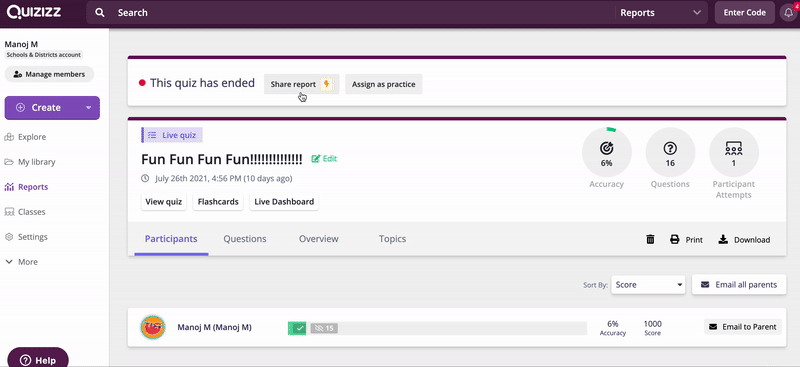This screenshot has height=367, width=800.
Task: Click the green Edit quiz link
Action: [x=324, y=159]
